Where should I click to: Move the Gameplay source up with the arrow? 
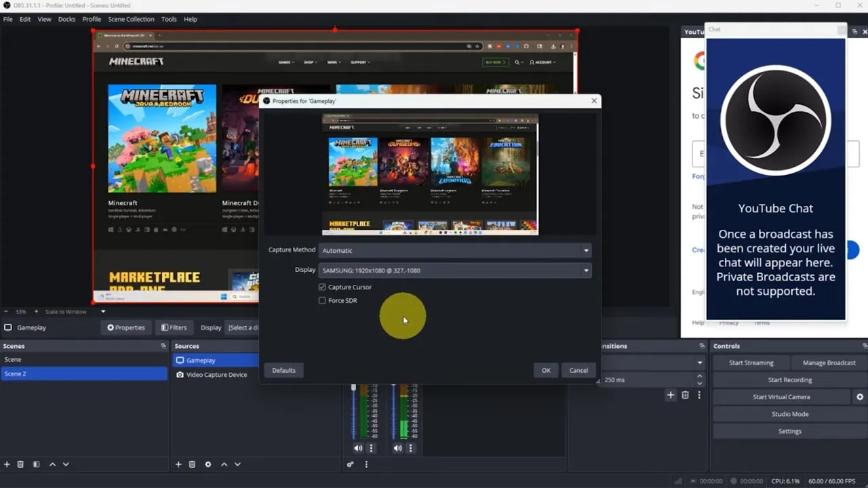coord(224,464)
